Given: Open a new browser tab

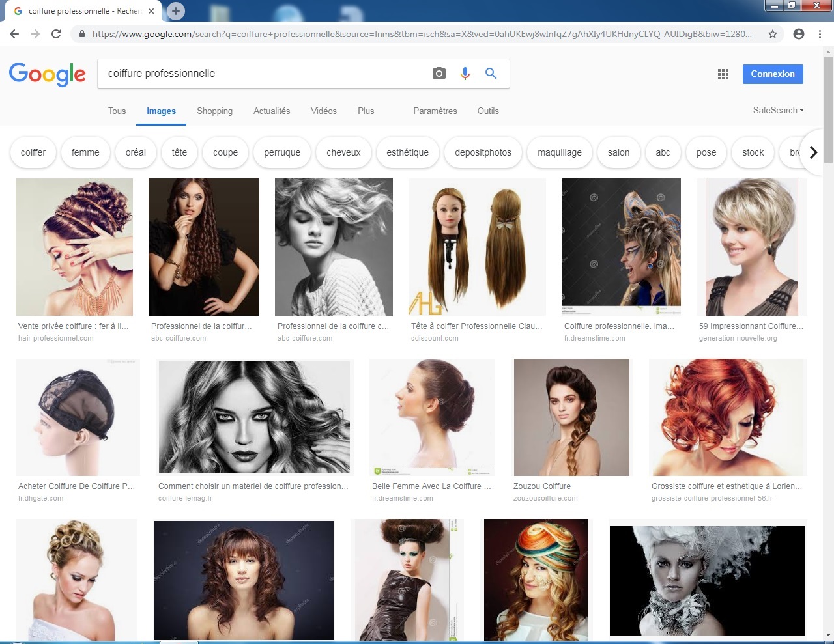Looking at the screenshot, I should (175, 11).
